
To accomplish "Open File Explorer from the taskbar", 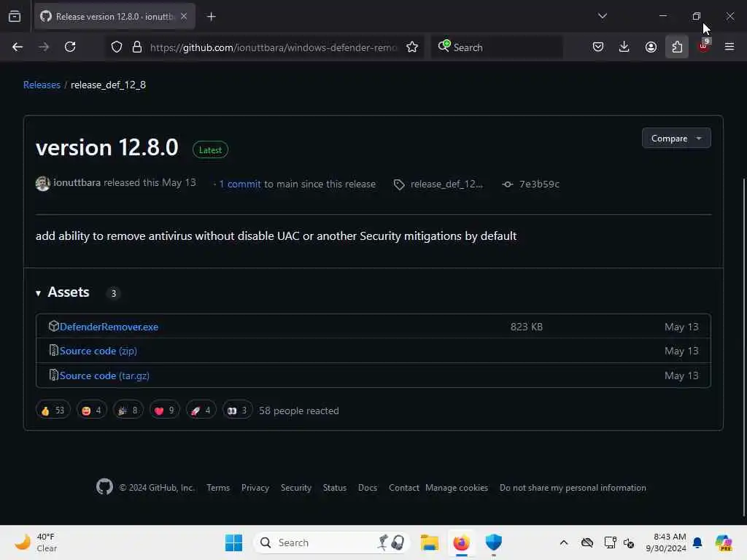I will pos(429,542).
